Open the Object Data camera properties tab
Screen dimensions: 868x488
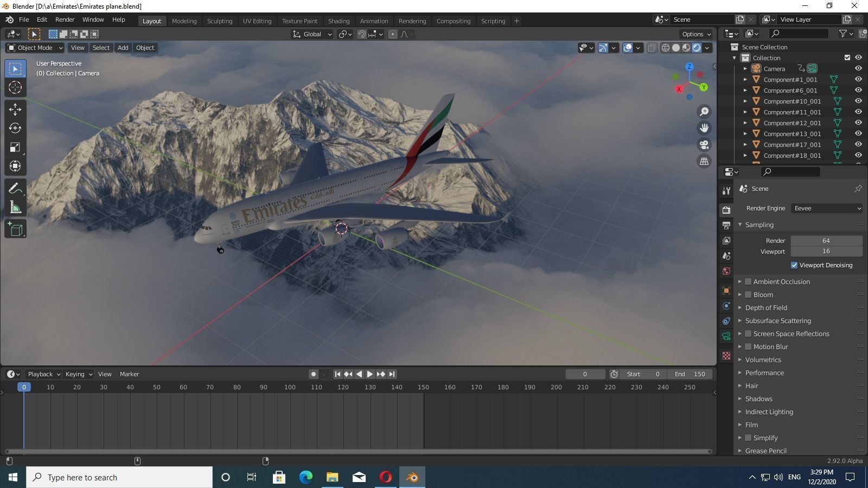[726, 336]
